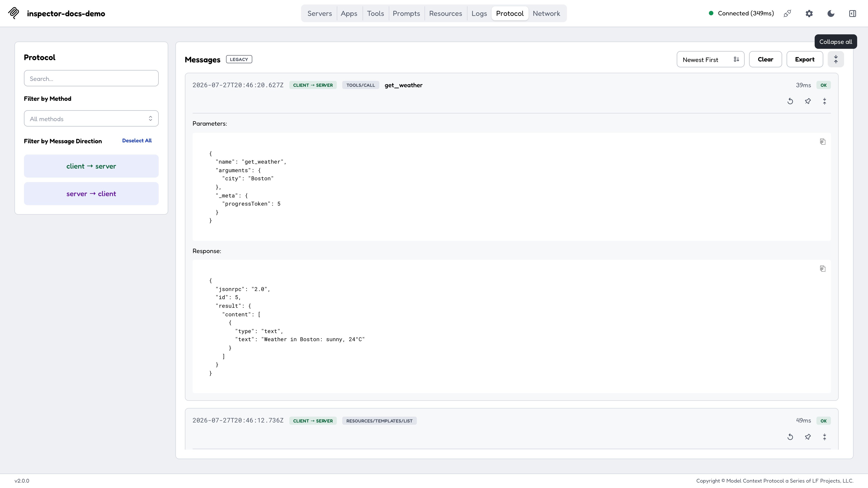The height and width of the screenshot is (488, 868).
Task: Click the Collapse all messages icon
Action: (x=836, y=59)
